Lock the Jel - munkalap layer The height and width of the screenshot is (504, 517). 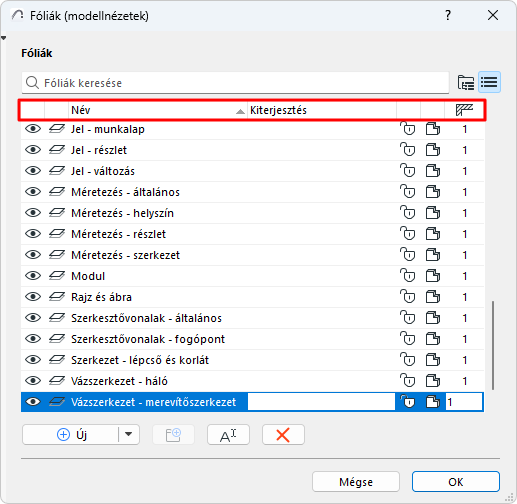coord(408,129)
